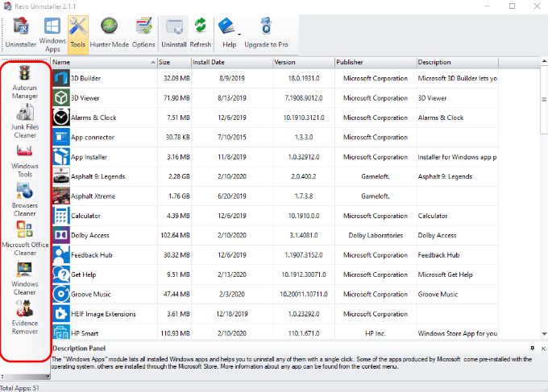Sort list by Size column
548x392 pixels.
pyautogui.click(x=174, y=62)
